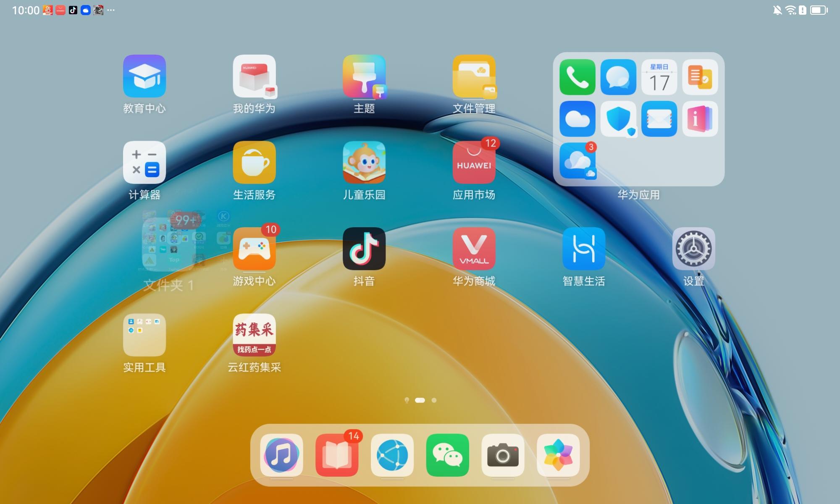
Task: Tap the muted bell in the status bar
Action: [x=777, y=10]
